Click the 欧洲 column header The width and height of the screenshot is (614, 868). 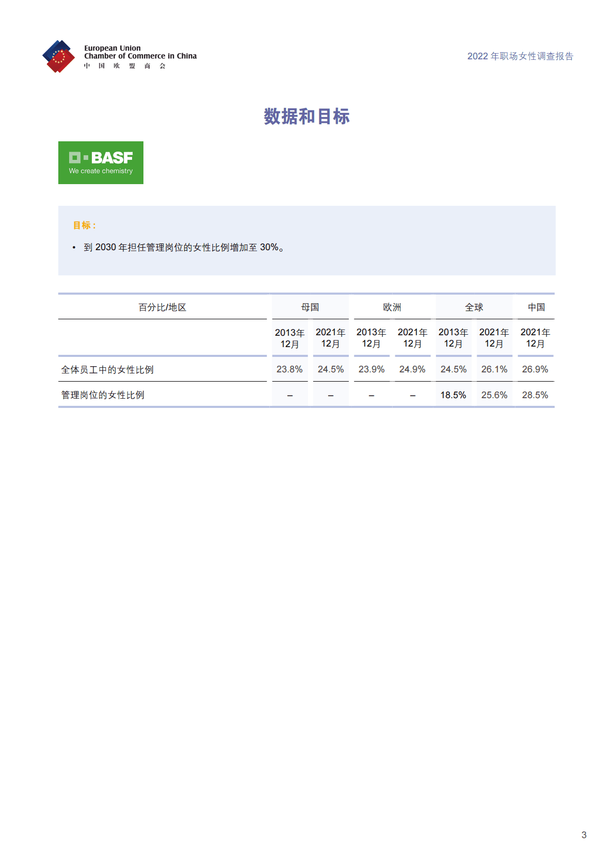(x=392, y=307)
